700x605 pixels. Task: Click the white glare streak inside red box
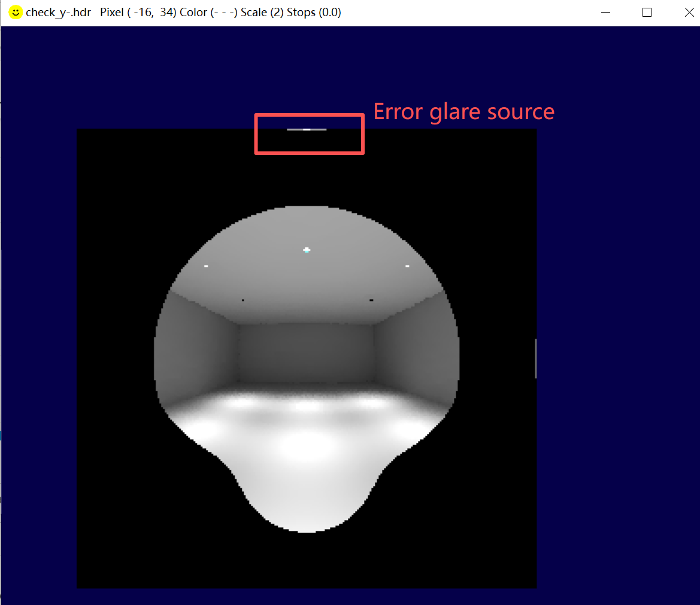tap(307, 129)
